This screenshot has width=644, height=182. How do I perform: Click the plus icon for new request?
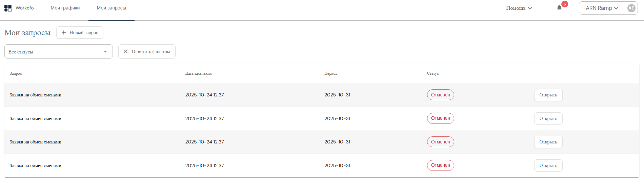point(63,32)
